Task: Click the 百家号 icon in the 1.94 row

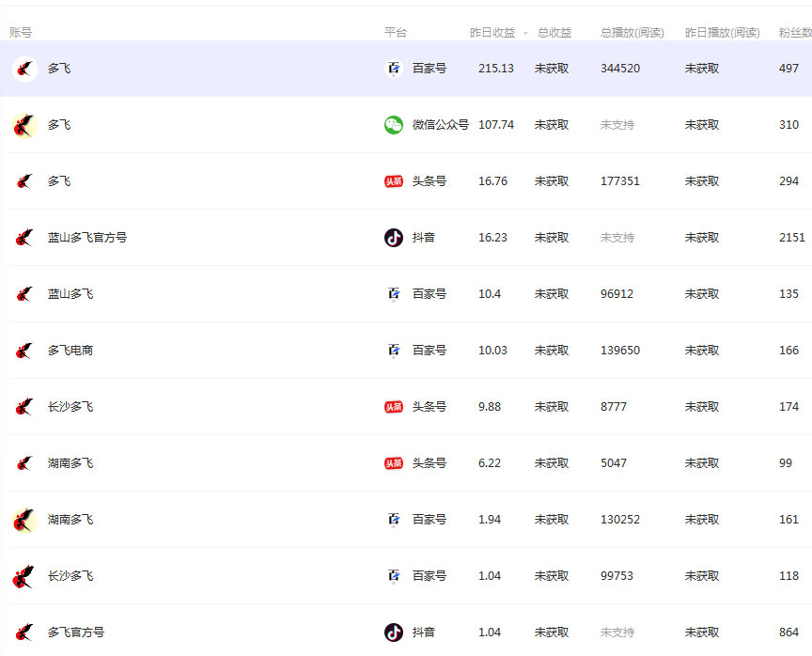Action: [394, 520]
